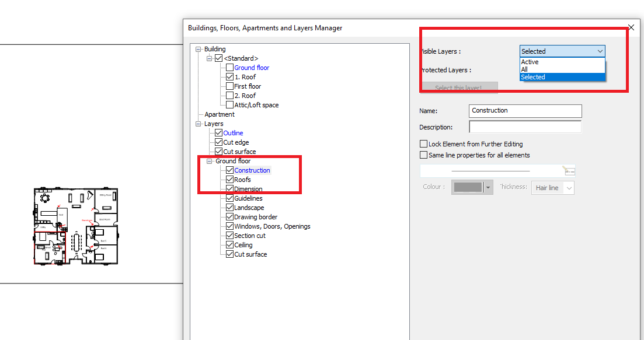
Task: Select the Section cut layer name
Action: pyautogui.click(x=250, y=236)
